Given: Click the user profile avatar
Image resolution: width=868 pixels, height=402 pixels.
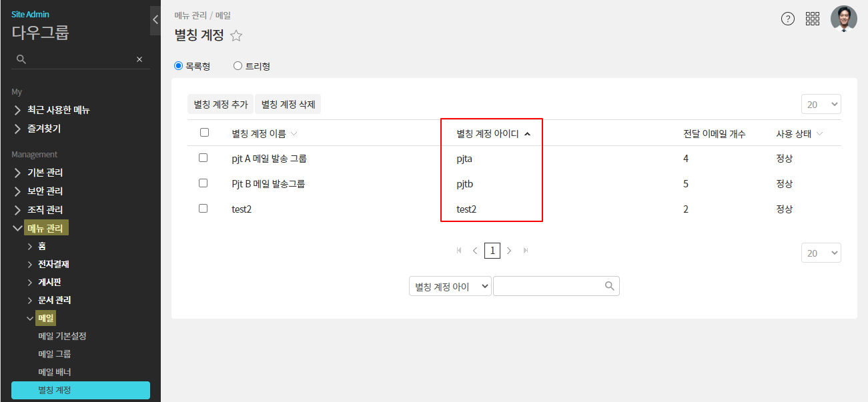Looking at the screenshot, I should [x=843, y=19].
